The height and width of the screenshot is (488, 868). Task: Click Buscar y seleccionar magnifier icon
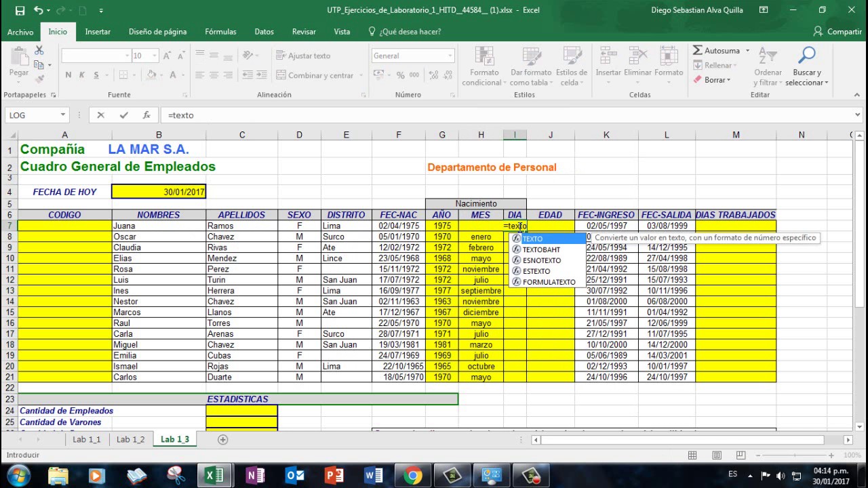807,56
